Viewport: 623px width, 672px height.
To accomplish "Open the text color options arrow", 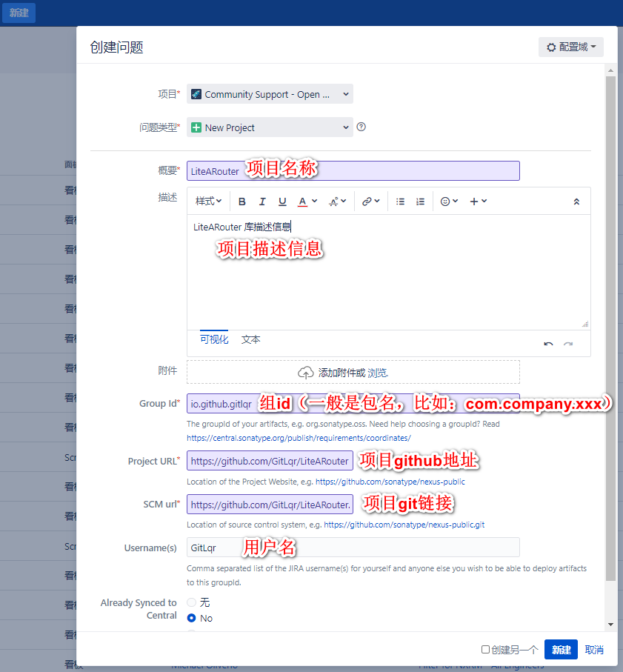I will click(x=315, y=201).
